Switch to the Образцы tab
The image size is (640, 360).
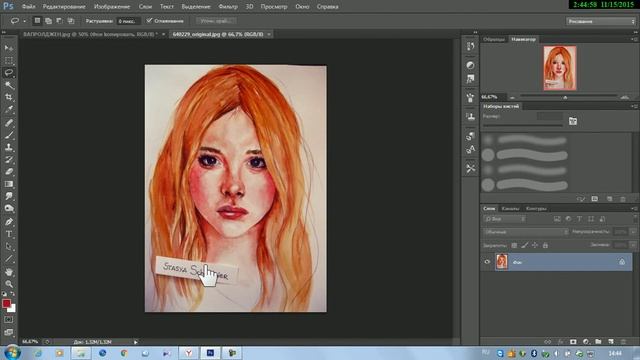[x=494, y=39]
